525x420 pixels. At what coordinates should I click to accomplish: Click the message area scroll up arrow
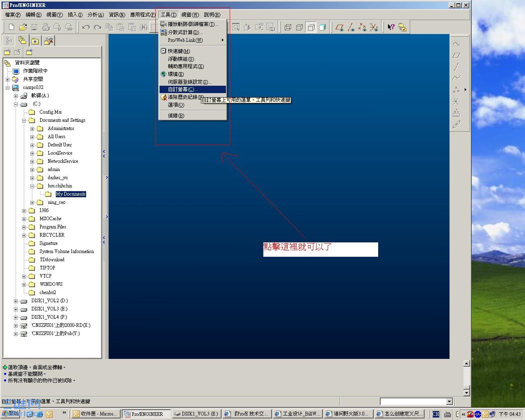click(466, 363)
